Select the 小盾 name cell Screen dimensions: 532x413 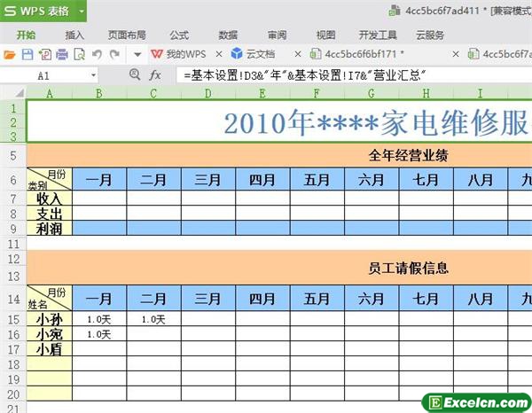pos(49,349)
